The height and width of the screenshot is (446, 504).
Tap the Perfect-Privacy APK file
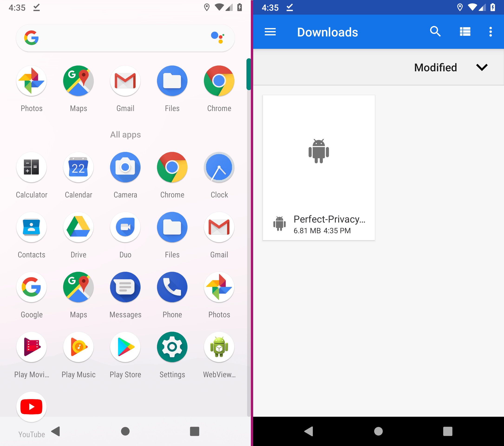click(x=318, y=168)
